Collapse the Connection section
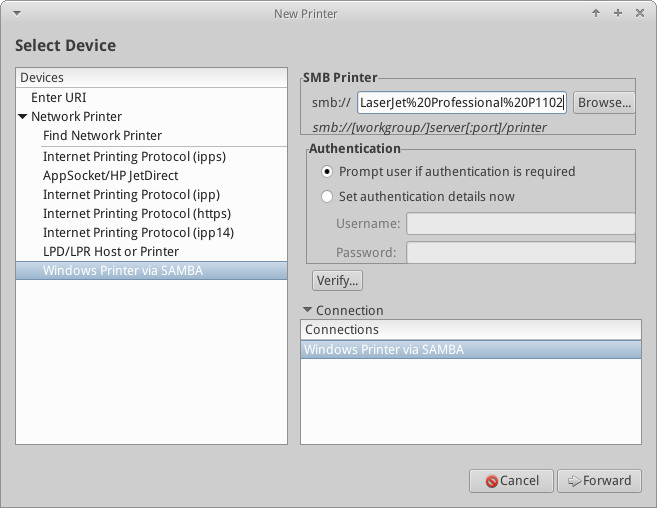The width and height of the screenshot is (657, 508). 307,311
